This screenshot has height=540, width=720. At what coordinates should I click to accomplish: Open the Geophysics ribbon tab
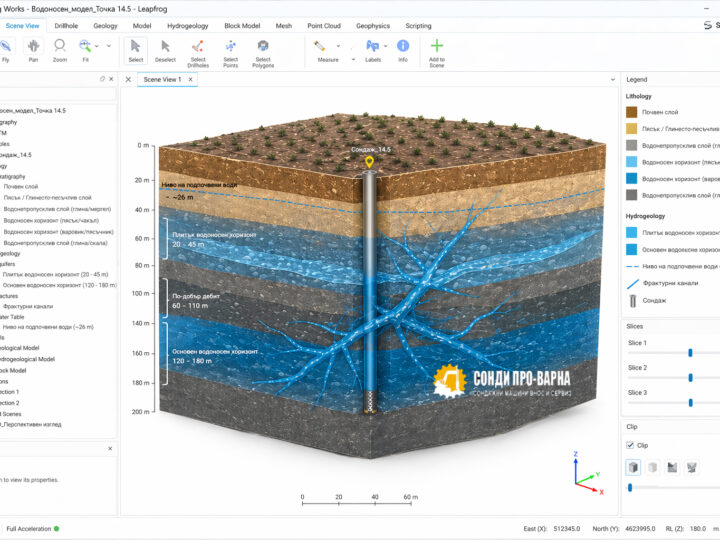[373, 26]
